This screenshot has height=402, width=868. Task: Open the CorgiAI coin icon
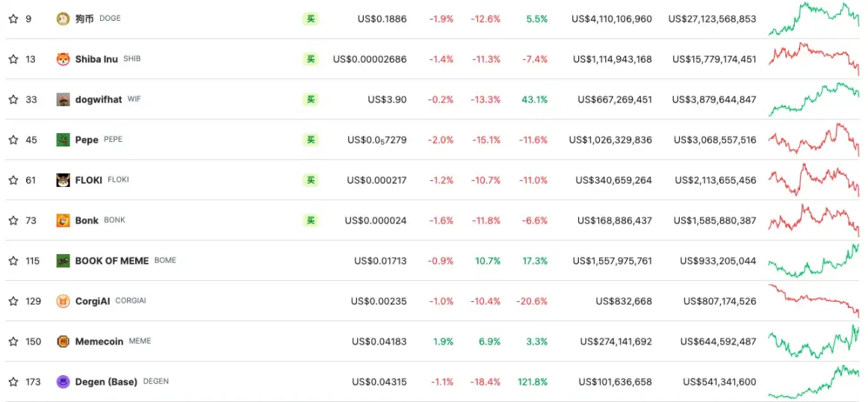coord(63,301)
